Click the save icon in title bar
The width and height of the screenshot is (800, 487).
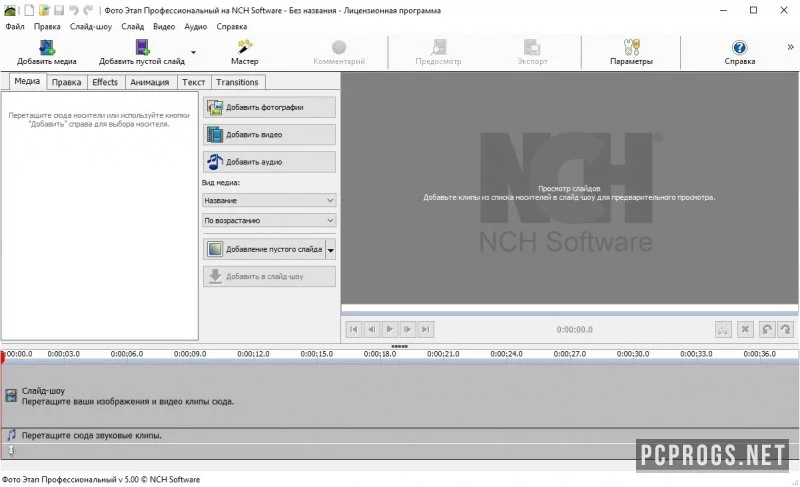(59, 10)
